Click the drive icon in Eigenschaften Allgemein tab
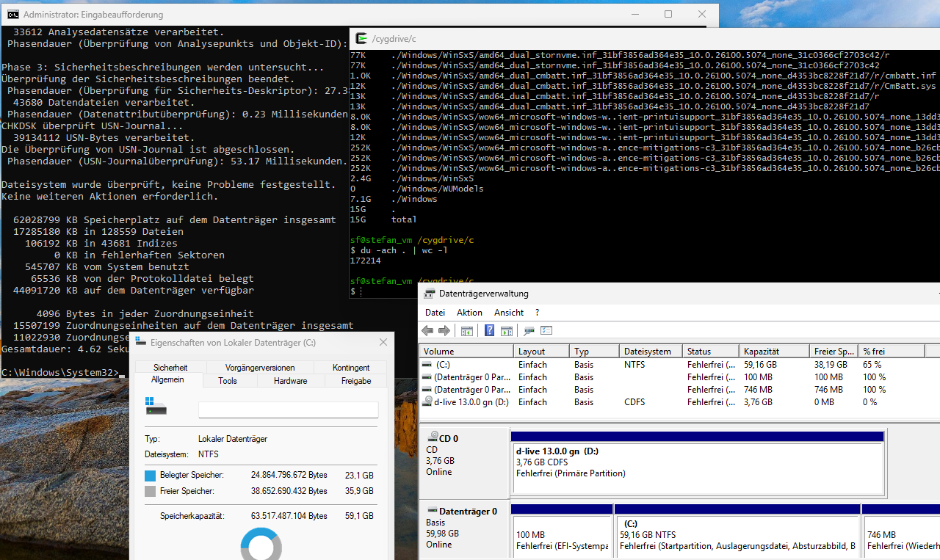Viewport: 940px width, 560px height. point(156,407)
